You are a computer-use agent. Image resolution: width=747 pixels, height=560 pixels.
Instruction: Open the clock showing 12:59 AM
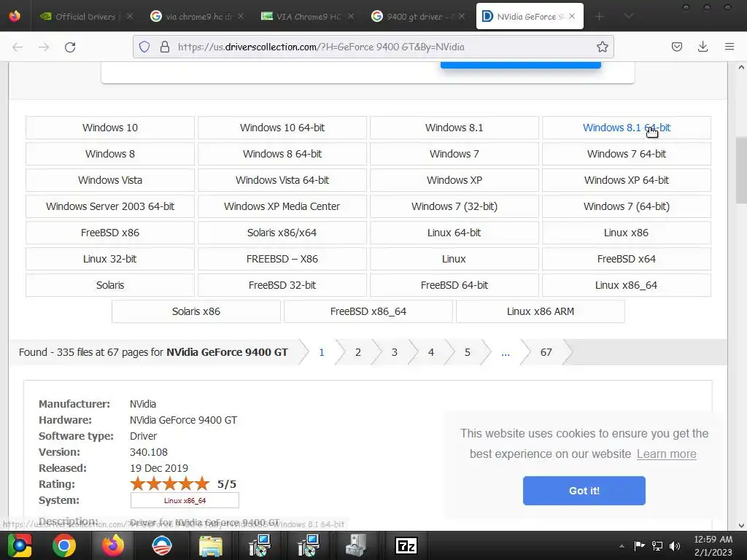point(713,545)
